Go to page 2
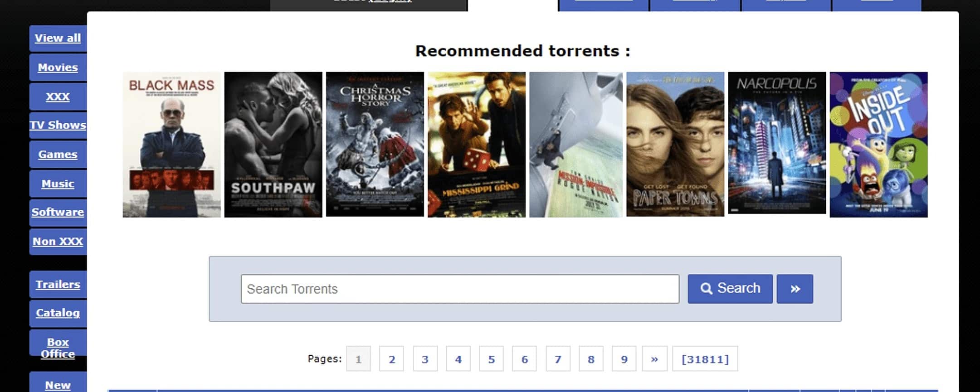Viewport: 980px width, 392px height. [392, 359]
